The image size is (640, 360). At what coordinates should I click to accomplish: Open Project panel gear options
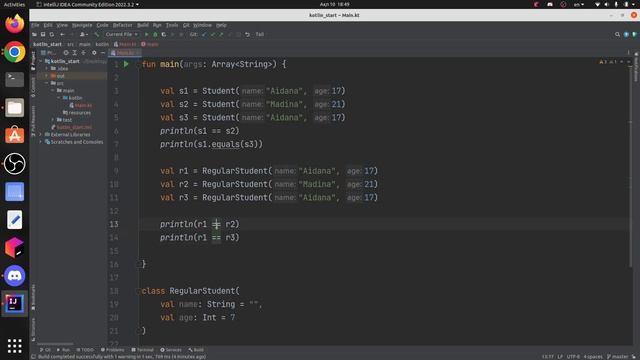tap(94, 53)
